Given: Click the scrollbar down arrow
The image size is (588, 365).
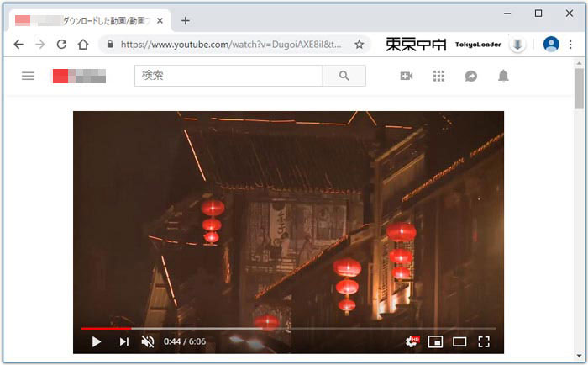Looking at the screenshot, I should (580, 356).
